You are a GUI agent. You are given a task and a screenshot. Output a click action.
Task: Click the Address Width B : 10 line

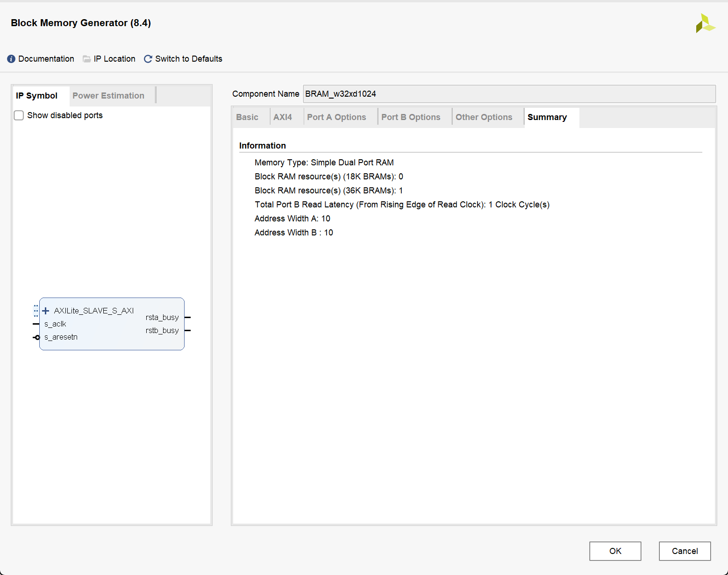(x=294, y=233)
